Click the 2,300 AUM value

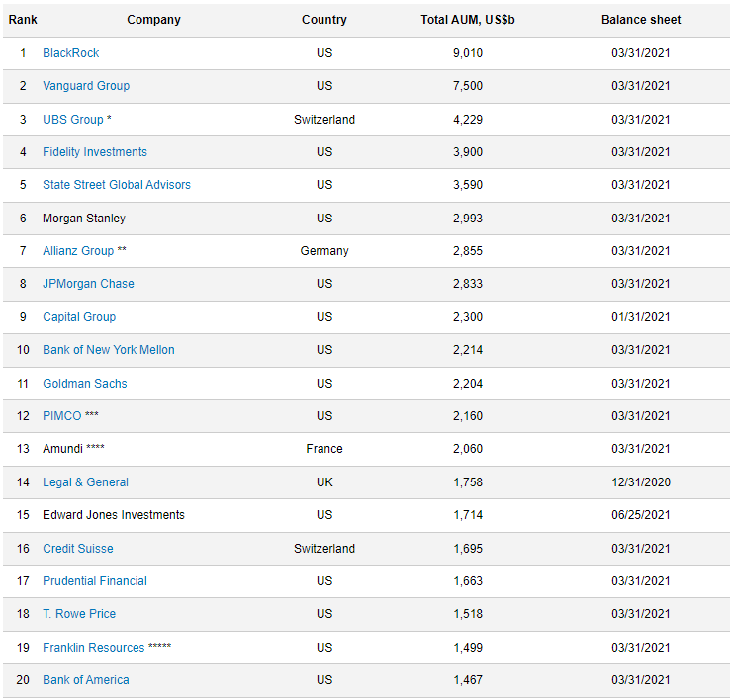(x=468, y=317)
